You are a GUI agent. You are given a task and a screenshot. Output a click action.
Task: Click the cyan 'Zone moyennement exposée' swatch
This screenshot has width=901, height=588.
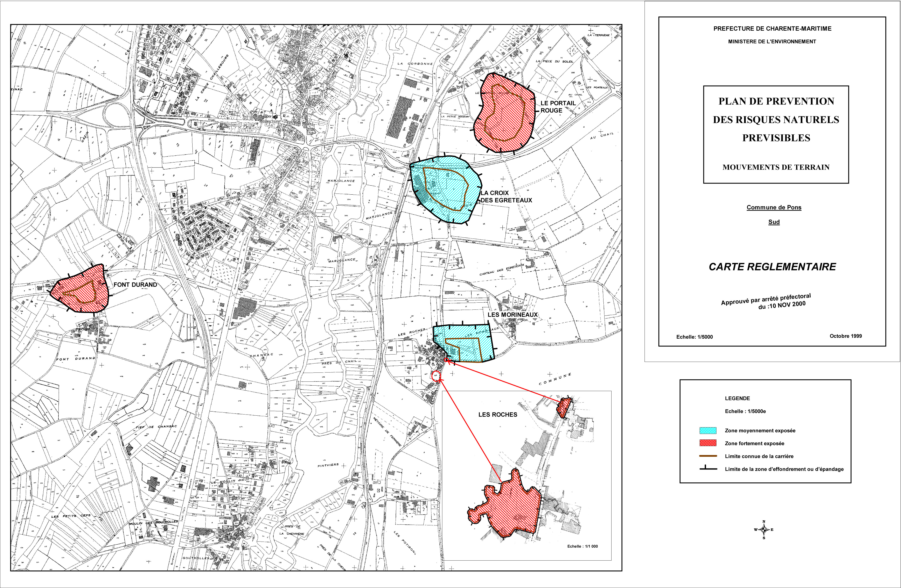pyautogui.click(x=708, y=430)
